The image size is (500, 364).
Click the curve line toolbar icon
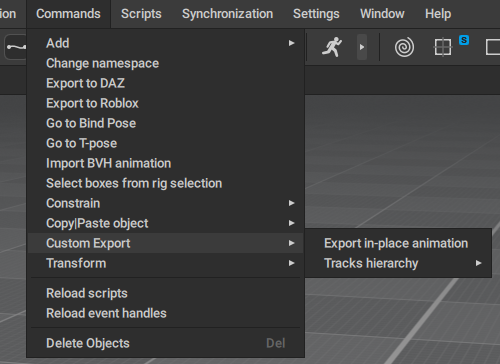pyautogui.click(x=16, y=47)
